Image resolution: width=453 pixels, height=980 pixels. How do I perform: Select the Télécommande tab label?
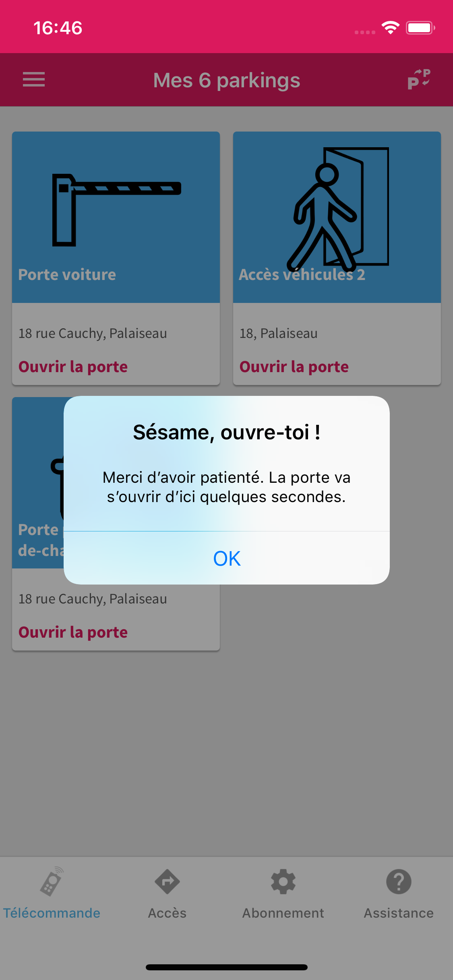pos(52,913)
